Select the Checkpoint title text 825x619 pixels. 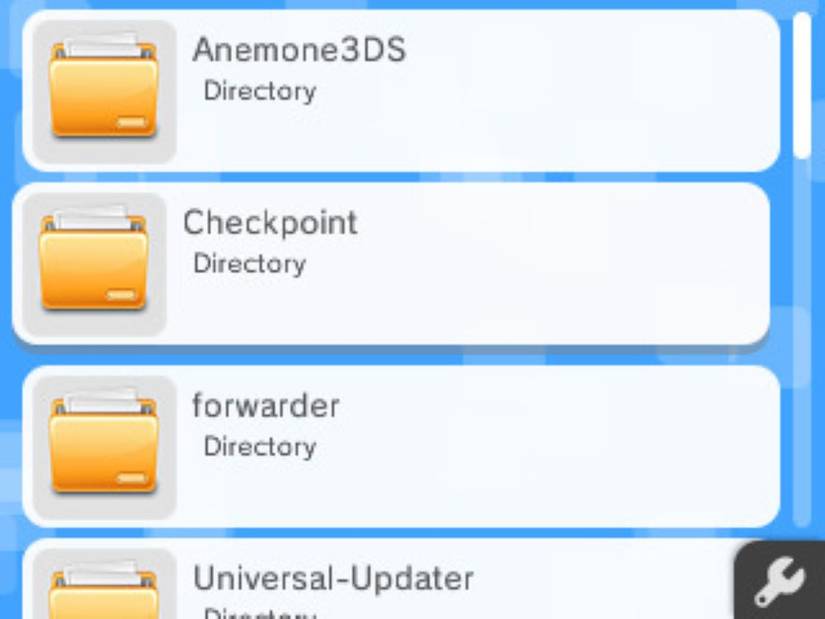[270, 223]
